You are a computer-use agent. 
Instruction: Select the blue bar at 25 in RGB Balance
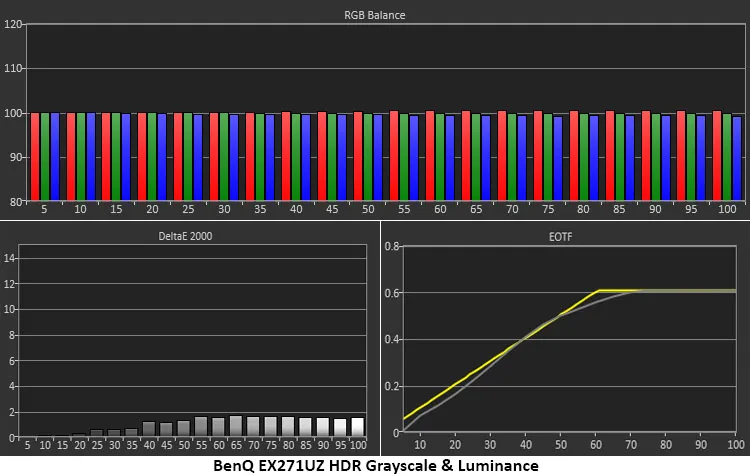[x=199, y=157]
